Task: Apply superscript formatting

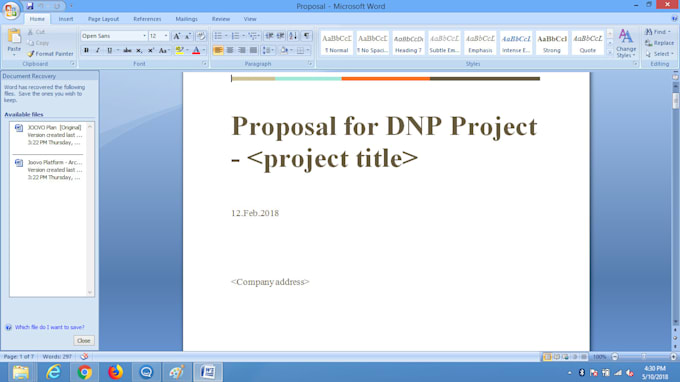Action: coord(150,50)
